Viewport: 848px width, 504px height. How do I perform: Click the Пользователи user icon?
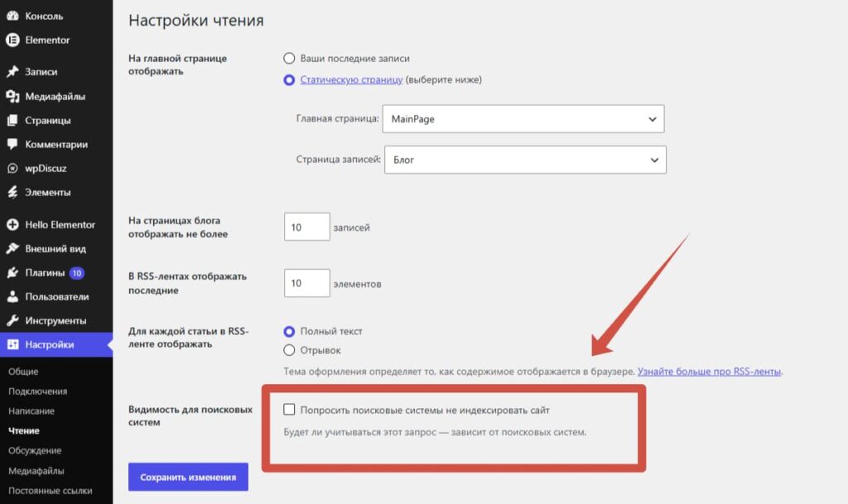point(12,296)
